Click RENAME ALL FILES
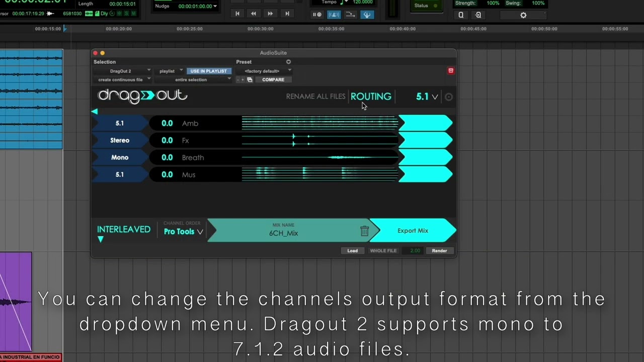The height and width of the screenshot is (362, 644). (x=316, y=97)
